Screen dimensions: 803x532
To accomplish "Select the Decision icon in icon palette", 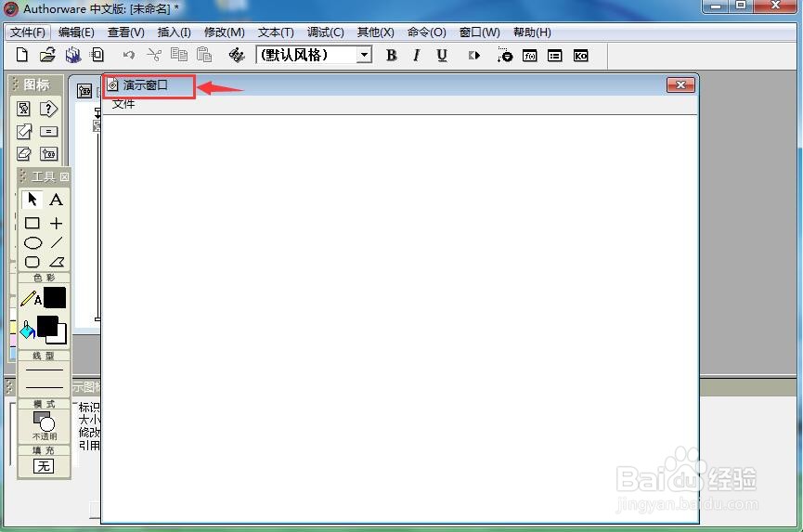I will 48,109.
